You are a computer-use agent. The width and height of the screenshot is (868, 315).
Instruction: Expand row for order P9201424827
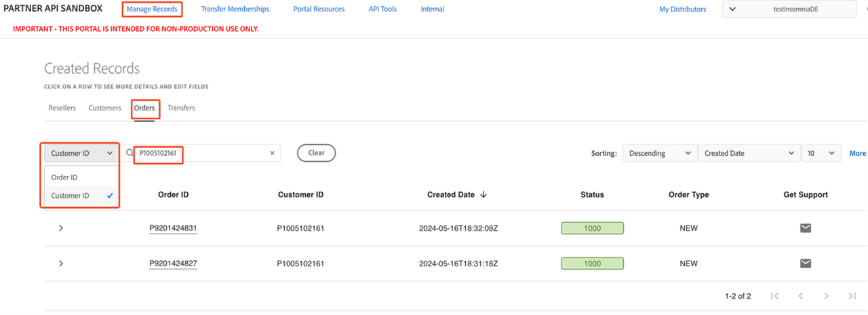coord(61,264)
